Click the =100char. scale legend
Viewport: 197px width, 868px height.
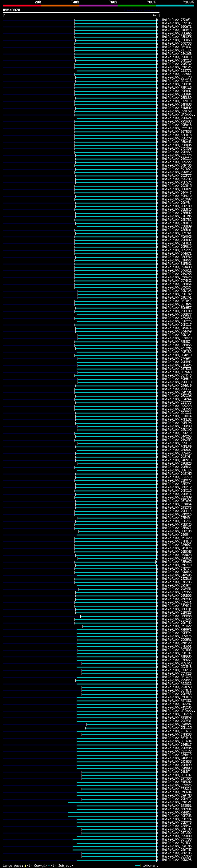pos(147,865)
